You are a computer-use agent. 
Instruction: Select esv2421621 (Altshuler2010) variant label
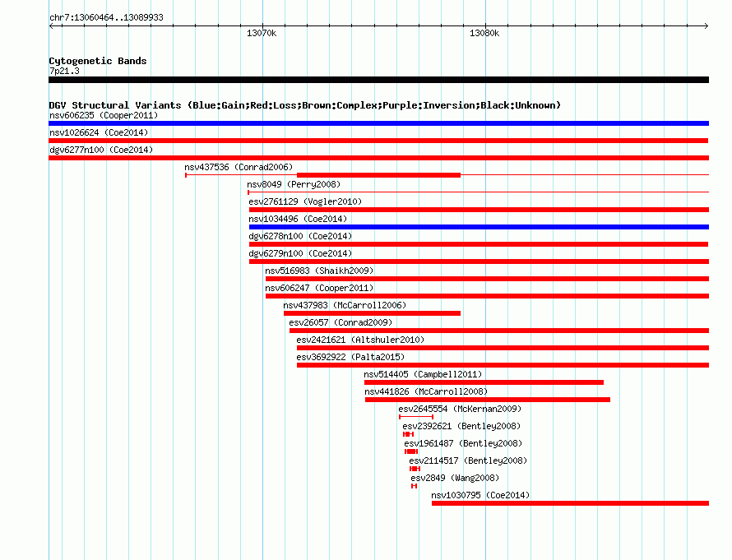(360, 340)
